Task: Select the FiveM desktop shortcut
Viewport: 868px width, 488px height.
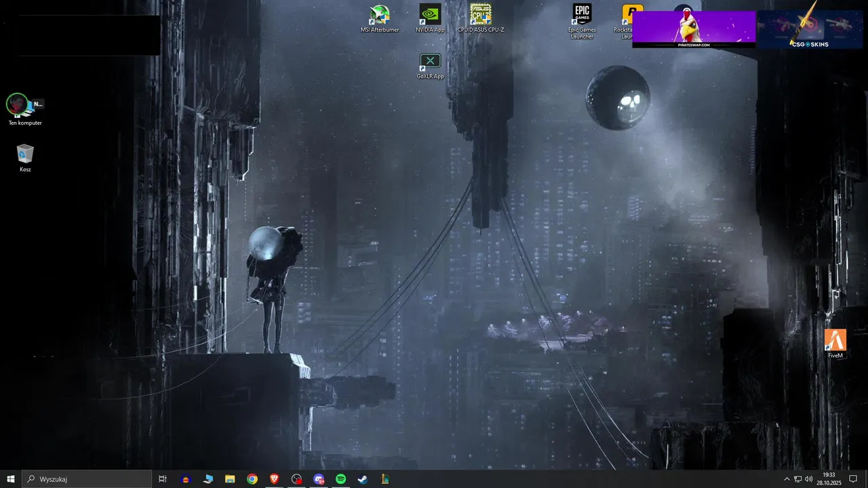Action: 835,344
